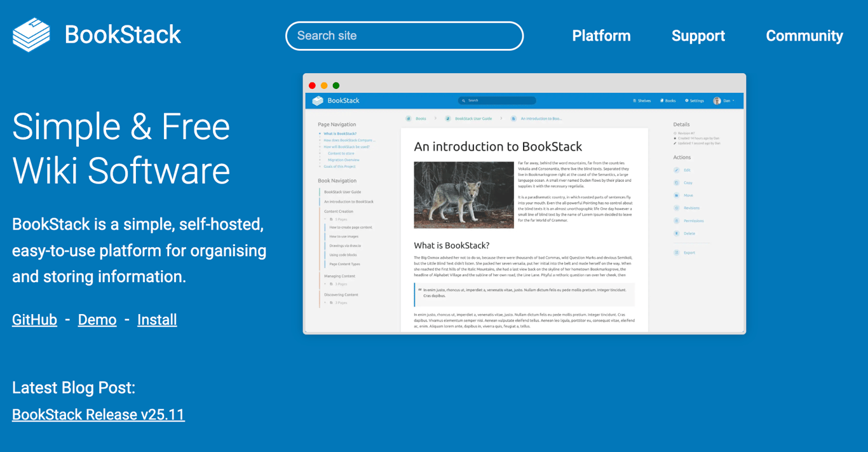Click the Dan avatar picture in the preview

tap(717, 100)
